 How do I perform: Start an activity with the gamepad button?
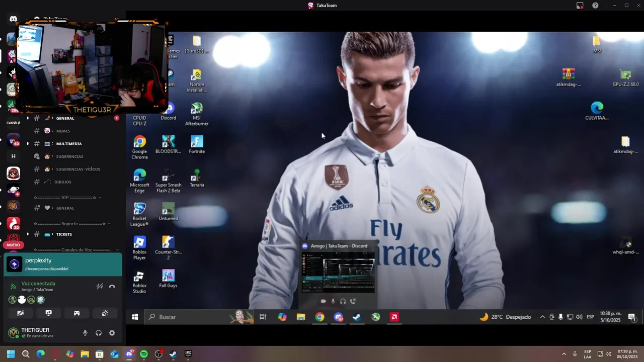click(76, 313)
